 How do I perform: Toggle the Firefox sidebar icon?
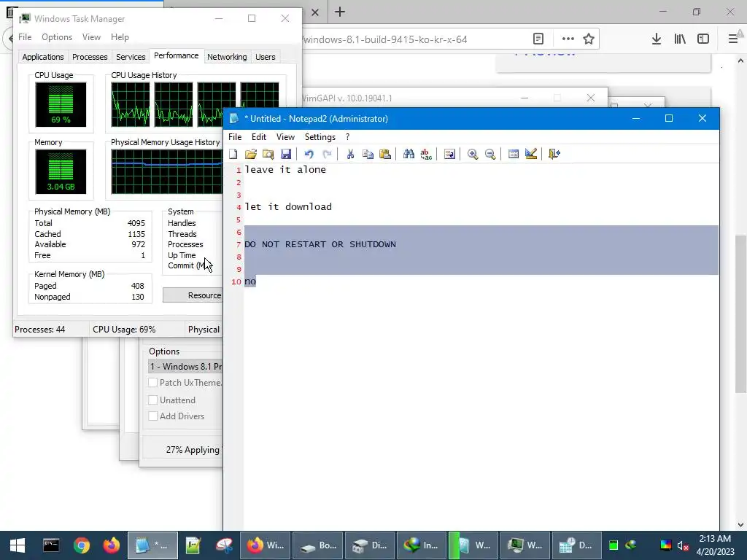click(x=703, y=39)
